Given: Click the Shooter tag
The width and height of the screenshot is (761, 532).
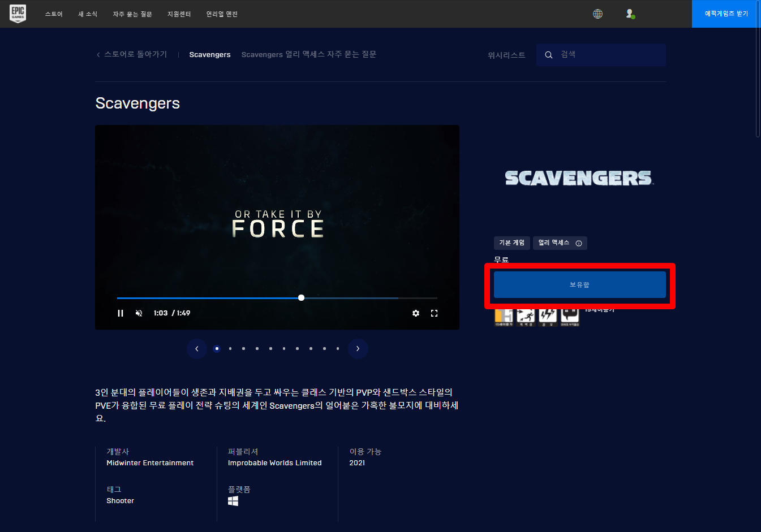Looking at the screenshot, I should 121,501.
